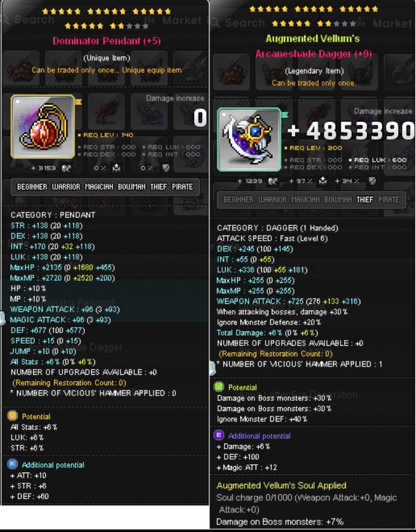
Task: Click the yellow Unique potential U icon
Action: (x=12, y=415)
